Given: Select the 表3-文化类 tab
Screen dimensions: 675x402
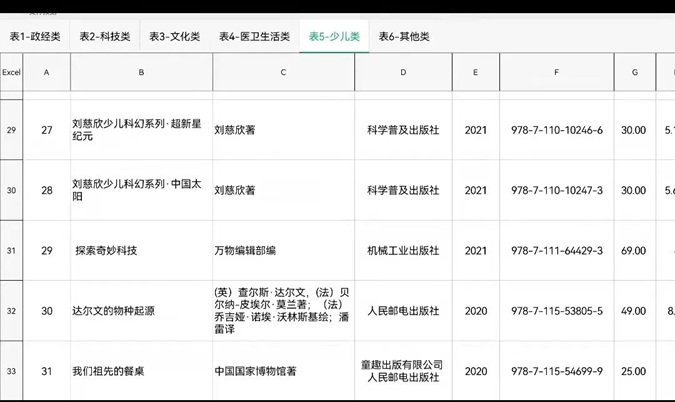Looking at the screenshot, I should (x=174, y=37).
